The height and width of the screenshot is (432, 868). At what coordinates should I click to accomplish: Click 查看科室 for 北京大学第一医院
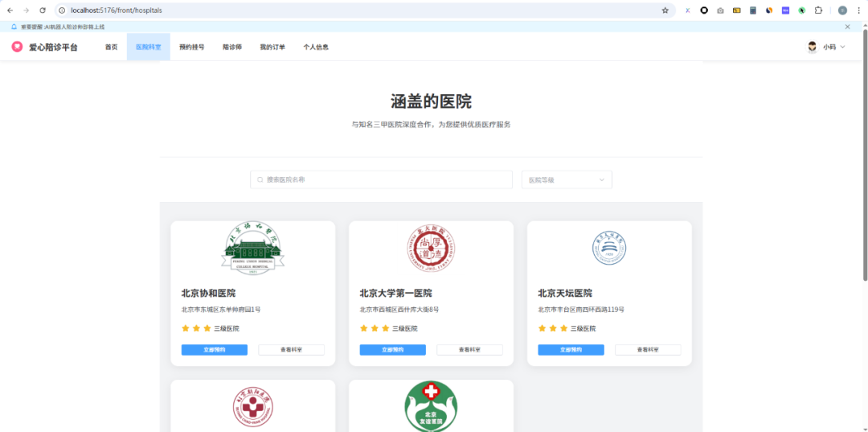[x=469, y=350]
